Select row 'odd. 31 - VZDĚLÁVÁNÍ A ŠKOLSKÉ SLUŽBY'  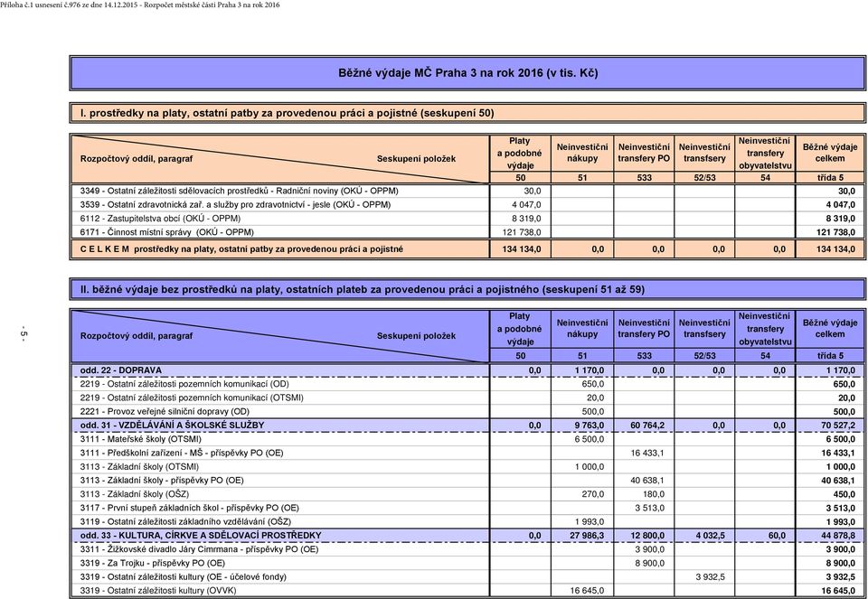(467, 426)
